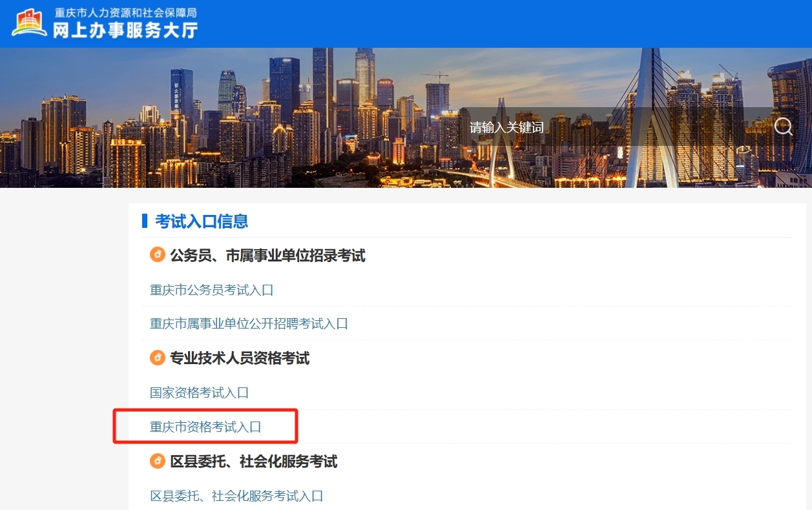The width and height of the screenshot is (812, 510).
Task: Open the highlighted 重庆市资格考试入口 link
Action: point(205,427)
